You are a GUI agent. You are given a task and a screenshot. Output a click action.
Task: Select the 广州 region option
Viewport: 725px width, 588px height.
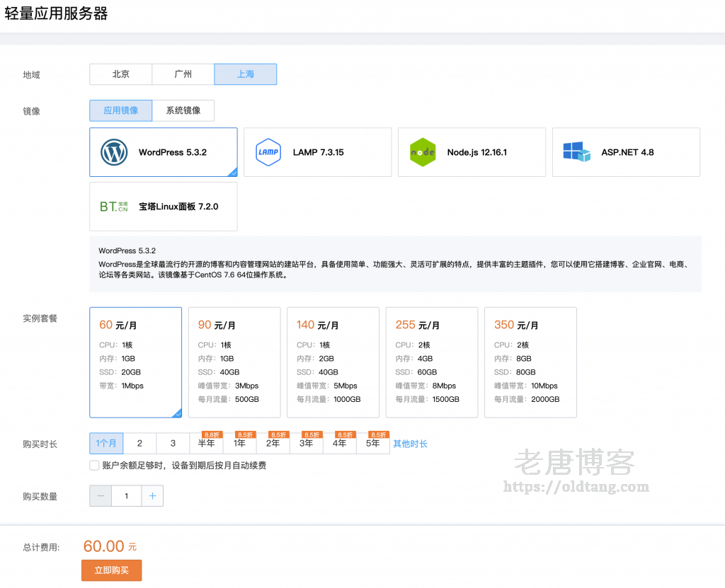(x=183, y=74)
